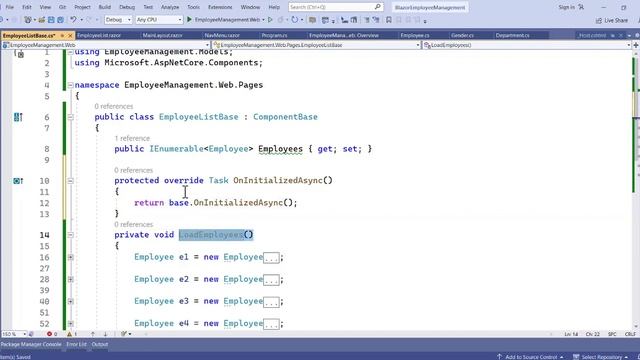This screenshot has height=360, width=640.
Task: Click the Open File folder icon
Action: tap(42, 20)
